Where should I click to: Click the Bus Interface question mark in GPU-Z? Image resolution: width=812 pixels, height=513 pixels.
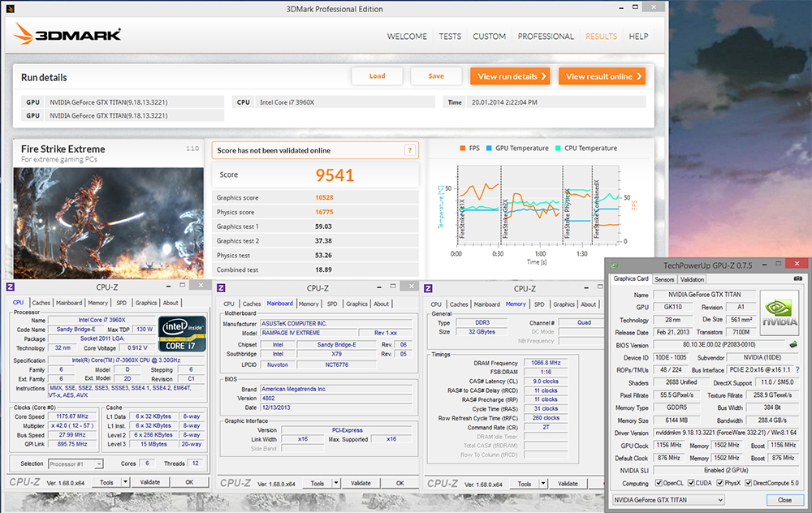pos(797,370)
